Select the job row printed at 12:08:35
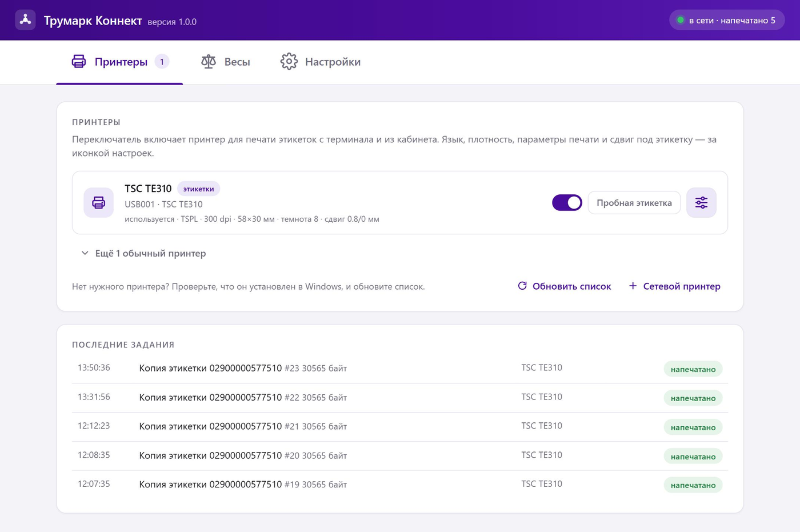800x532 pixels. pos(400,456)
